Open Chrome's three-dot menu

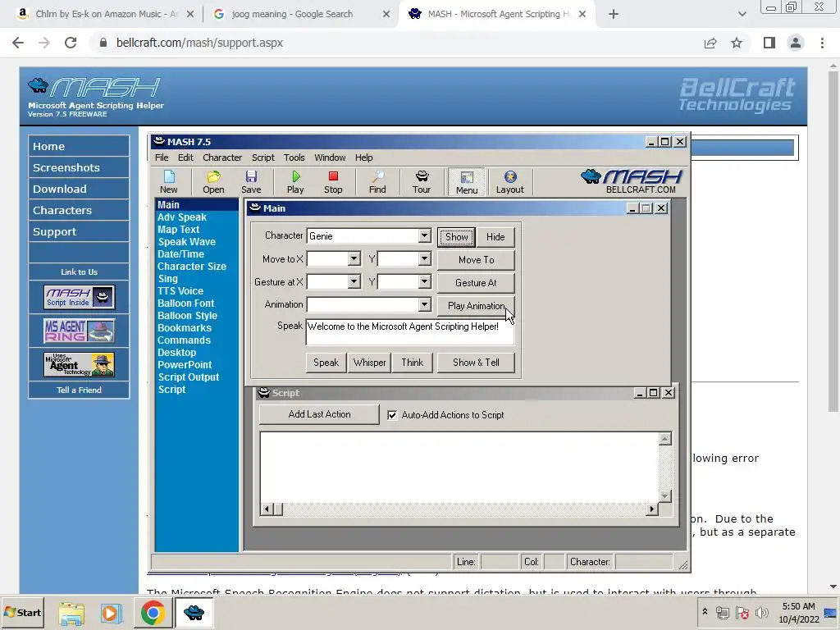822,43
